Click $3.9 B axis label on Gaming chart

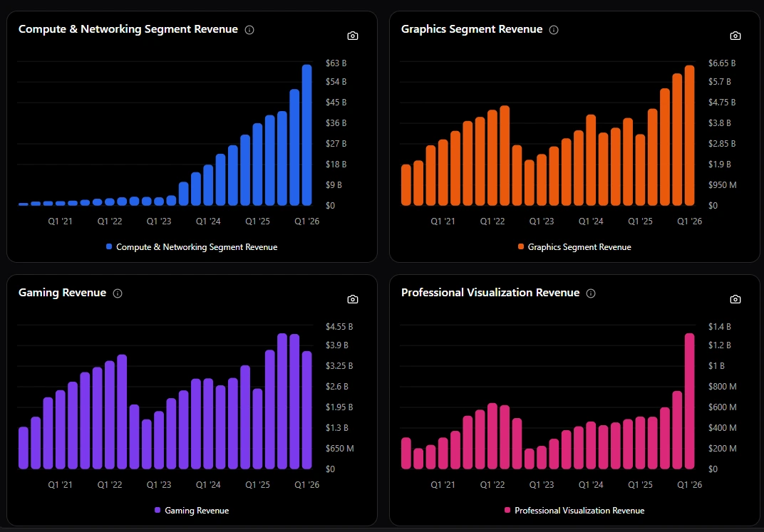[x=337, y=345]
